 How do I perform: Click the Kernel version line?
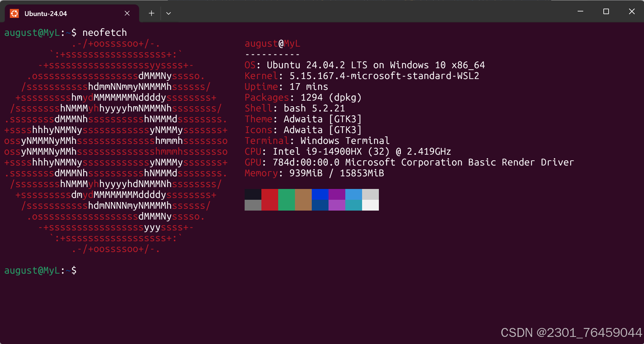click(x=362, y=76)
